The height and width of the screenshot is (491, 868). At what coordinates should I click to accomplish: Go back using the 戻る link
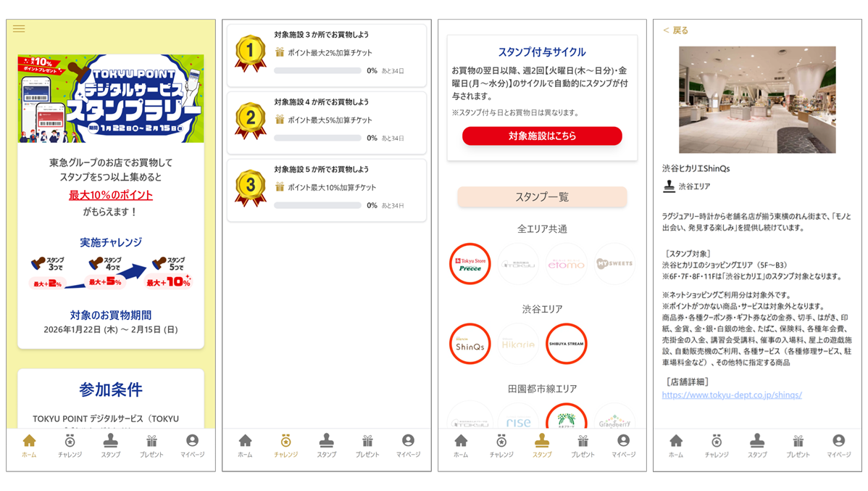pyautogui.click(x=675, y=30)
